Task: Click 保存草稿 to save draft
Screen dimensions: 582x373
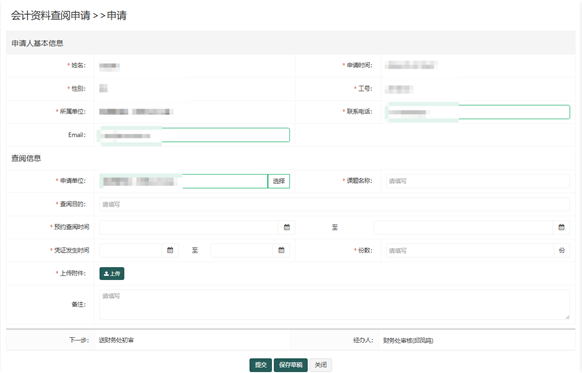Action: pyautogui.click(x=291, y=365)
